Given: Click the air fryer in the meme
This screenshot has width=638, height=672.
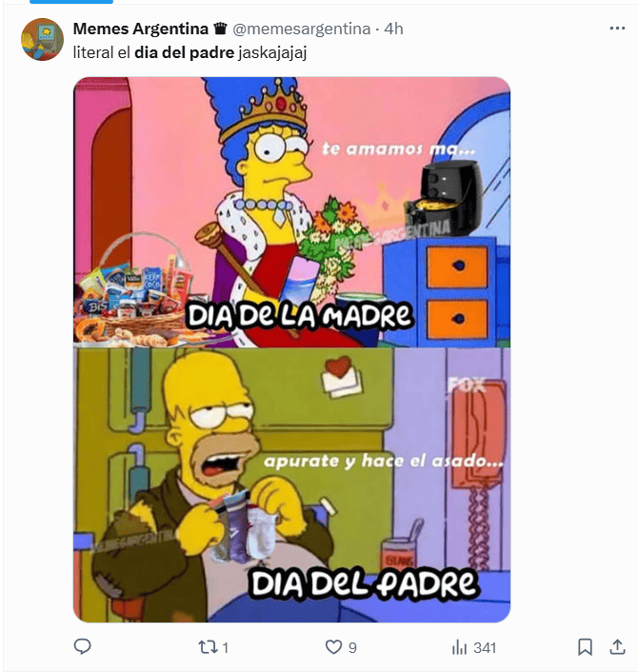Looking at the screenshot, I should [444, 198].
